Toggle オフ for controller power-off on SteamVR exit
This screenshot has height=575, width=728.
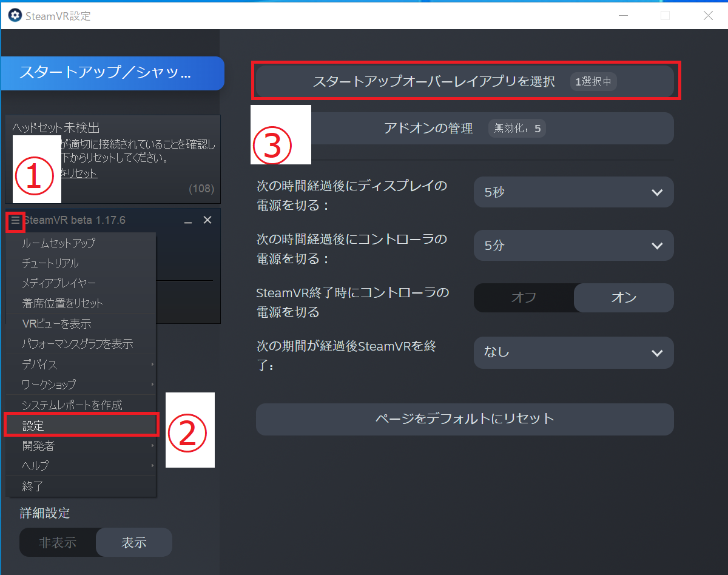524,297
